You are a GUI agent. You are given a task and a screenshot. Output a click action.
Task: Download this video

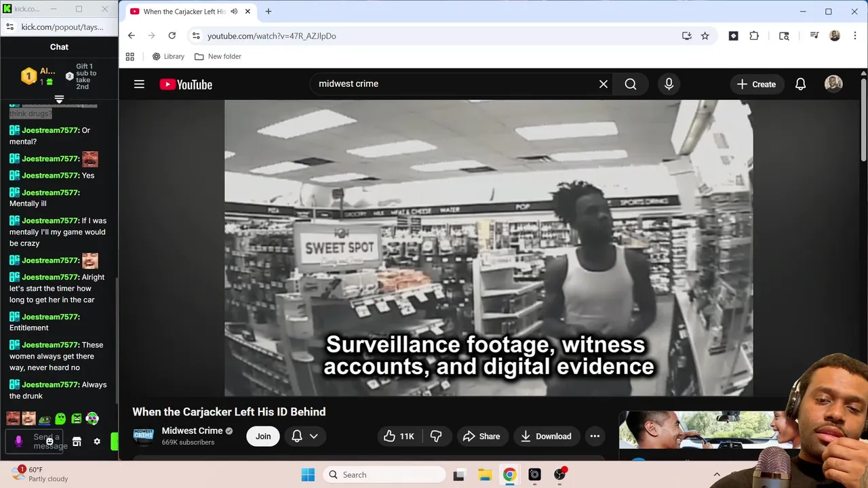[x=546, y=436]
